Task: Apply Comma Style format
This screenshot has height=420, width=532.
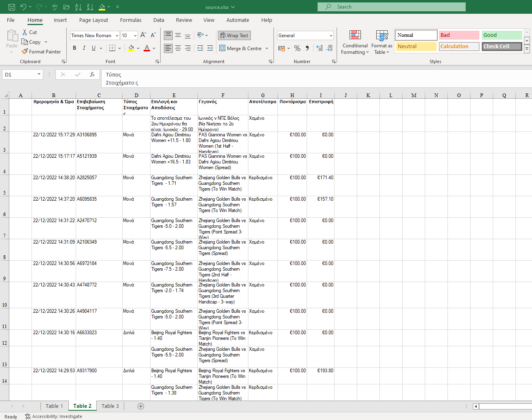Action: 307,48
